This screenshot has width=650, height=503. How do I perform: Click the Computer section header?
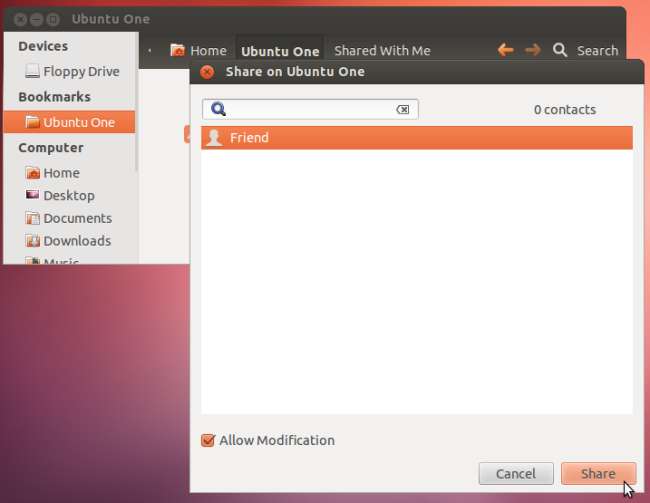(51, 148)
